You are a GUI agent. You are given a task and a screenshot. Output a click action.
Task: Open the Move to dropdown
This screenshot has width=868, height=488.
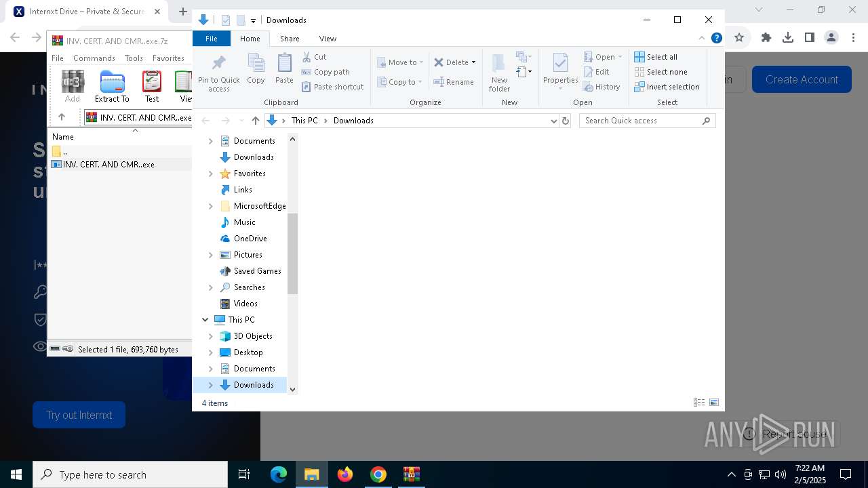tap(400, 62)
